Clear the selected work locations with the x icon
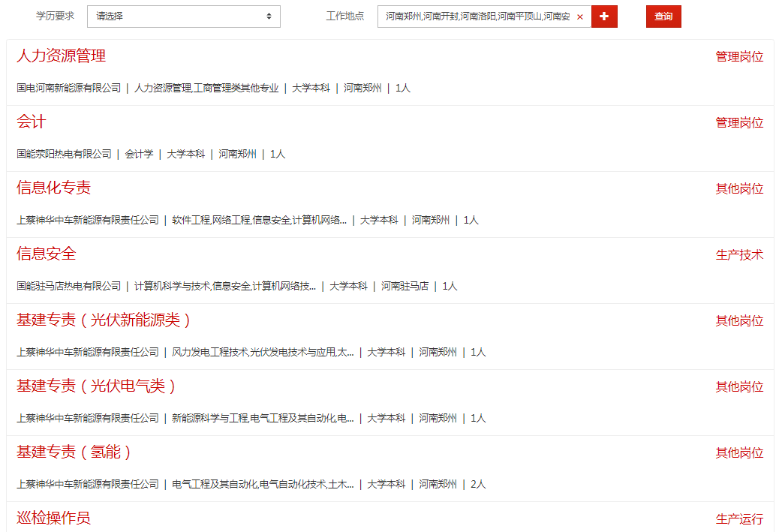The height and width of the screenshot is (532, 779). click(x=579, y=17)
